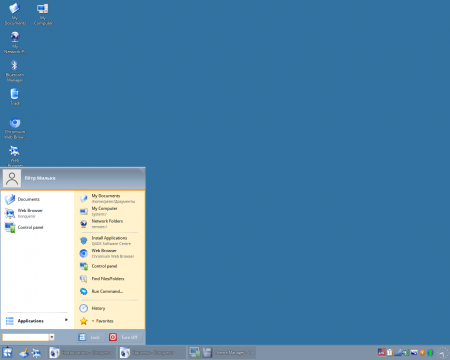Viewport: 450px width, 360px height.
Task: Launch Konqueror quick-launch icon on taskbar
Action: point(36,353)
